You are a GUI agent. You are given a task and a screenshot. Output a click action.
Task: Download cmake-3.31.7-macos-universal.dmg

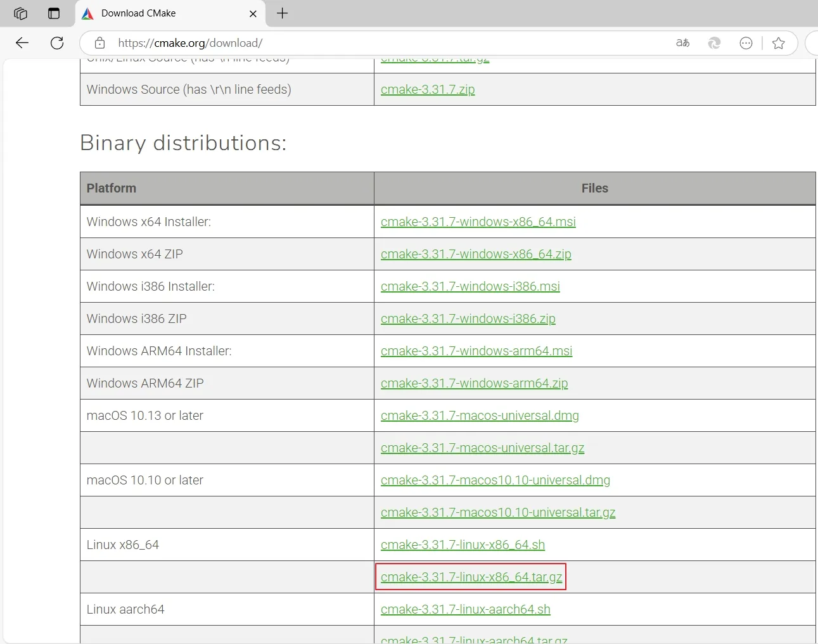(x=480, y=415)
